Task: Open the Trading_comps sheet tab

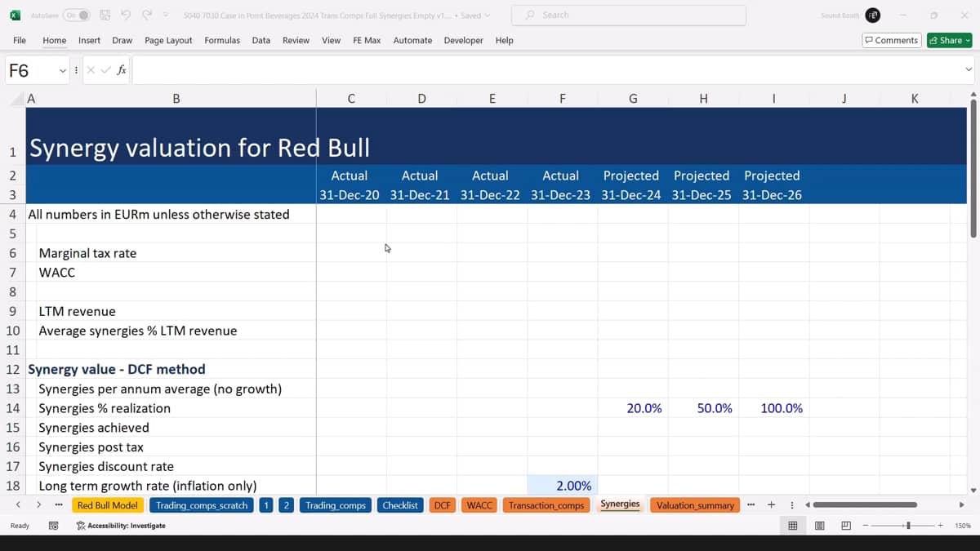Action: pos(336,505)
